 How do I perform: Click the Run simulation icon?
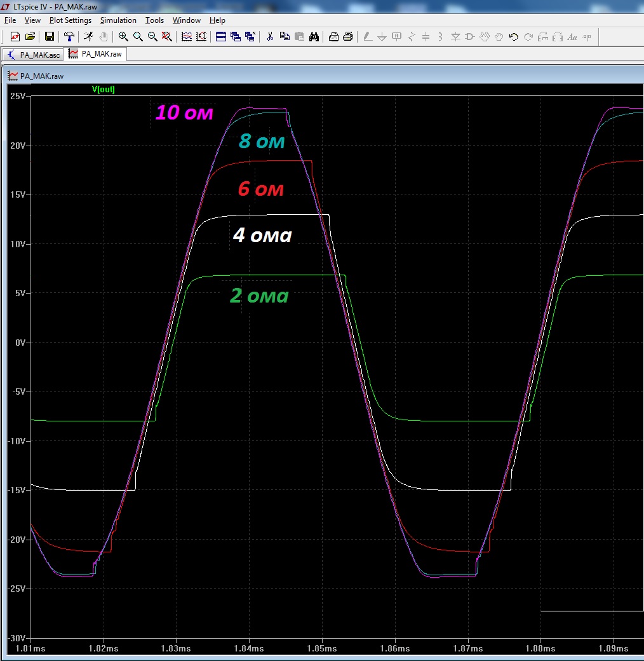tap(89, 37)
